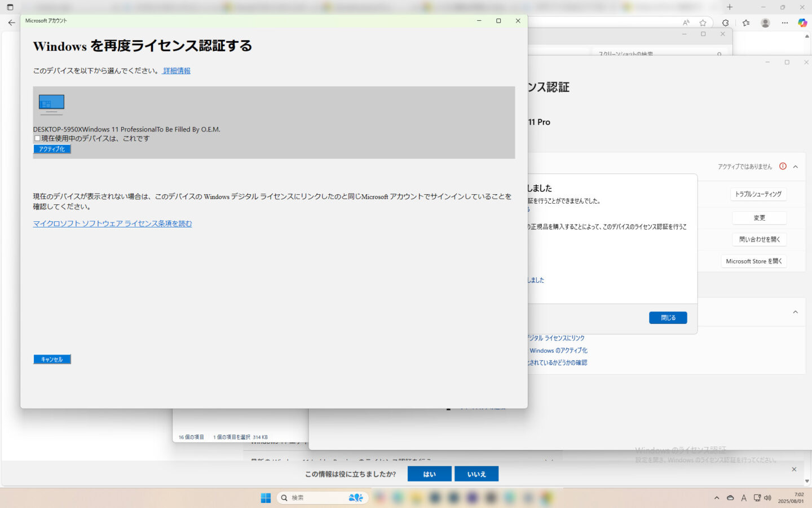Go back with the browser back arrow
The image size is (812, 508).
12,23
